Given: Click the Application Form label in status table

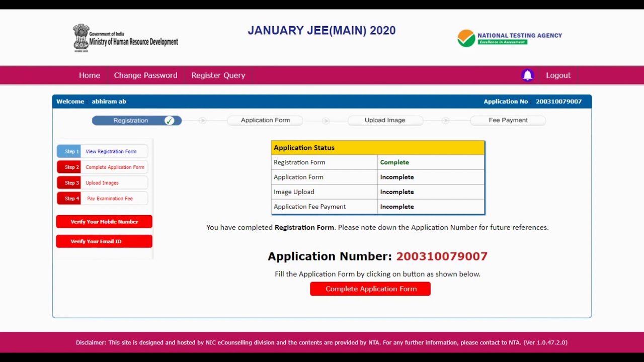Looking at the screenshot, I should click(298, 177).
